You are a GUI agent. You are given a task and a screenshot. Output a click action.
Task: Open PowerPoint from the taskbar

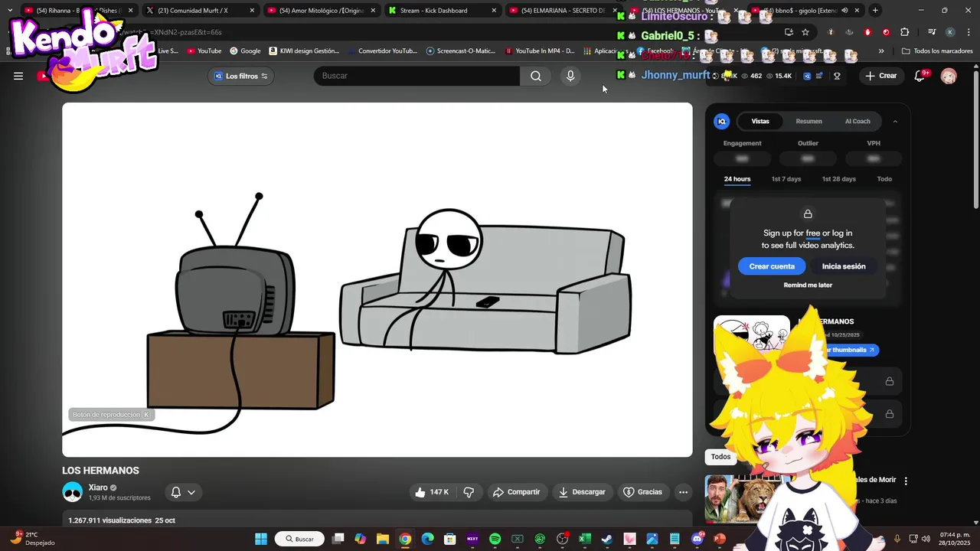(x=720, y=539)
